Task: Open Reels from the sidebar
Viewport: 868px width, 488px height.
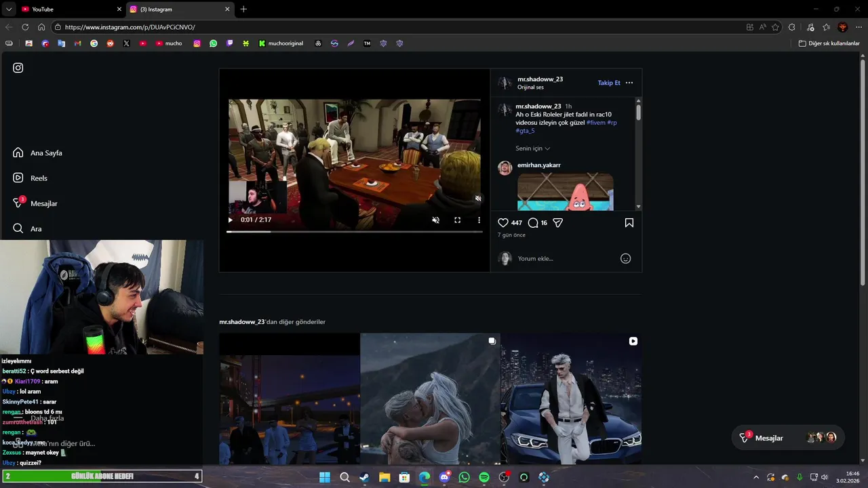Action: point(30,178)
